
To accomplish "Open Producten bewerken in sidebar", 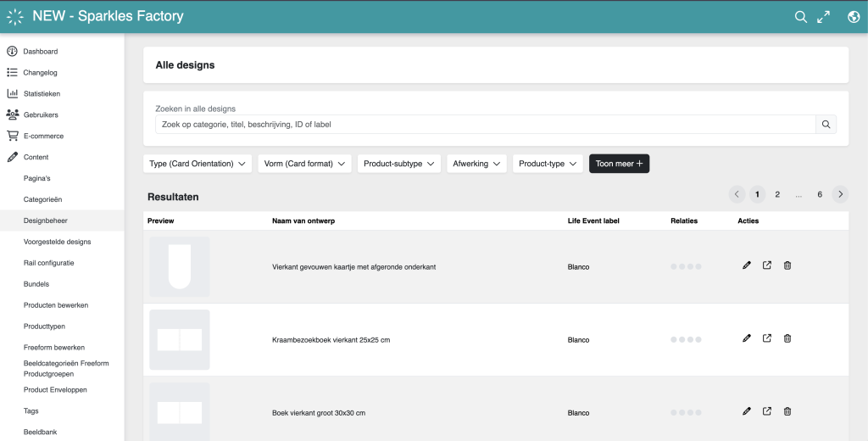I will coord(56,305).
